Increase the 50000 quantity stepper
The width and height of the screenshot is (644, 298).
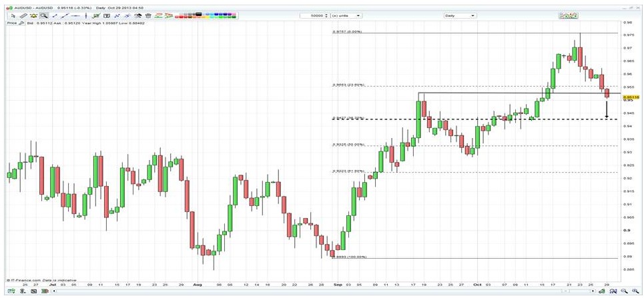pos(326,15)
